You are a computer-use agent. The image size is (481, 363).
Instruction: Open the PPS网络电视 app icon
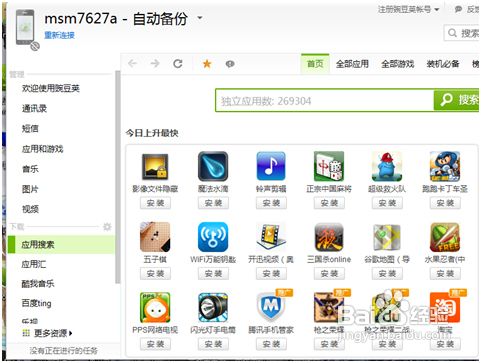click(155, 307)
